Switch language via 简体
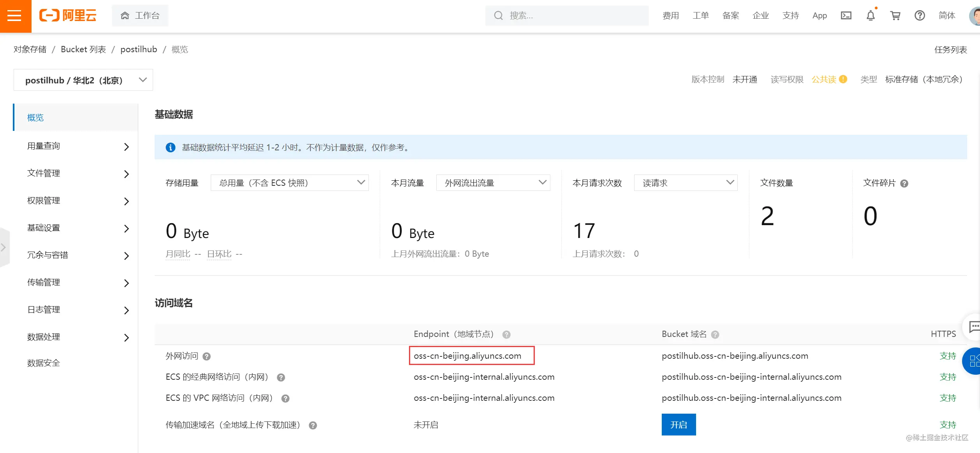Viewport: 980px width, 453px height. coord(947,16)
